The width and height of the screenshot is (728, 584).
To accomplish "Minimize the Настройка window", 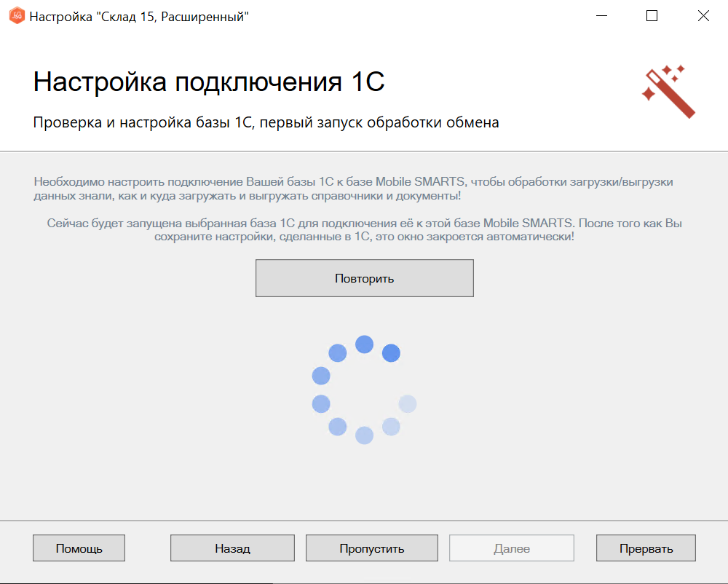I will (602, 16).
